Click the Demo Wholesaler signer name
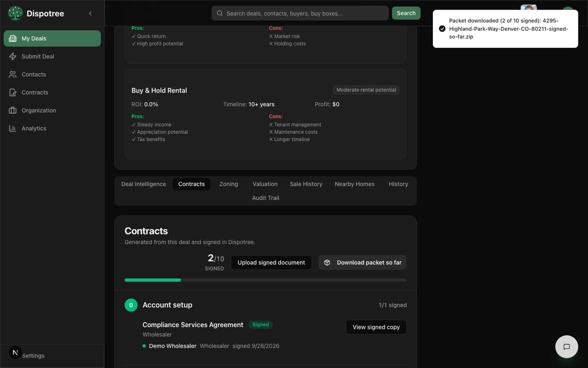The width and height of the screenshot is (588, 368). pyautogui.click(x=173, y=346)
